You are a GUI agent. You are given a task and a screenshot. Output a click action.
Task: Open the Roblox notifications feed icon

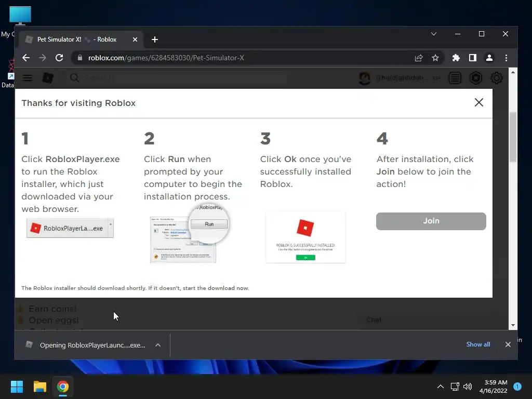[455, 78]
